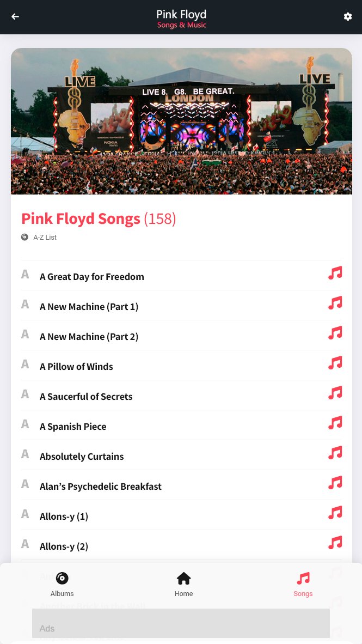Open settings via the gear icon
This screenshot has width=362, height=644.
click(348, 16)
